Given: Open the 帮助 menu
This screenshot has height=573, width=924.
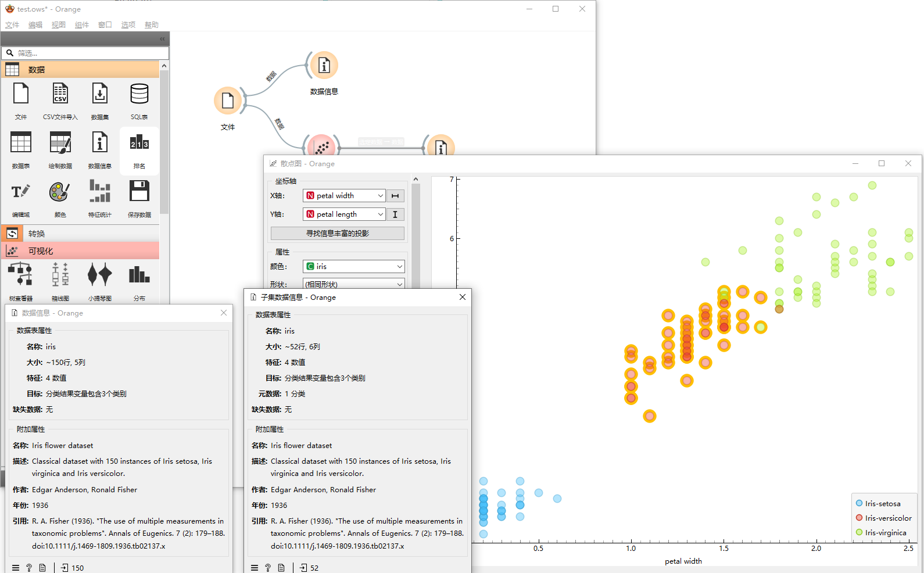Looking at the screenshot, I should (152, 25).
